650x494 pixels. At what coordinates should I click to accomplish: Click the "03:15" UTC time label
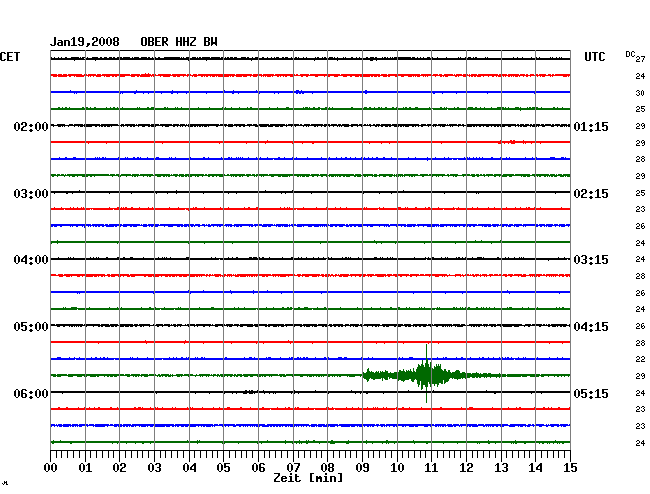click(591, 260)
